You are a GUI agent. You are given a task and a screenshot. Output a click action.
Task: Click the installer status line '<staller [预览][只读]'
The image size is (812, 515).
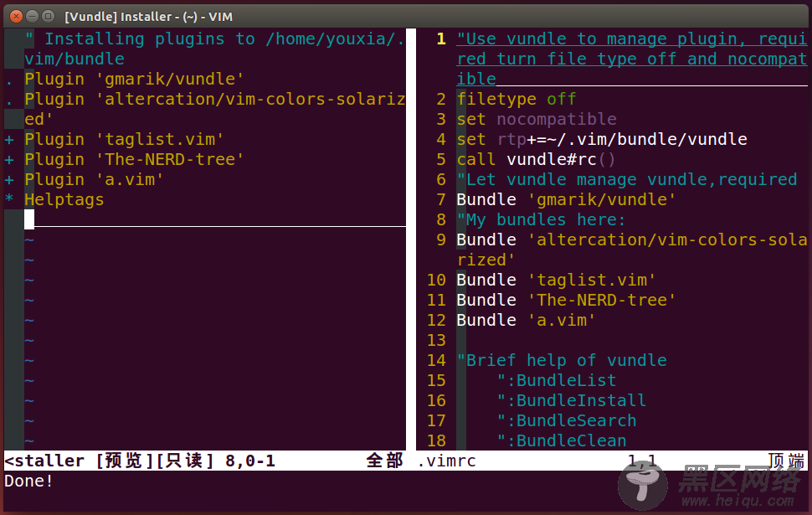point(109,461)
